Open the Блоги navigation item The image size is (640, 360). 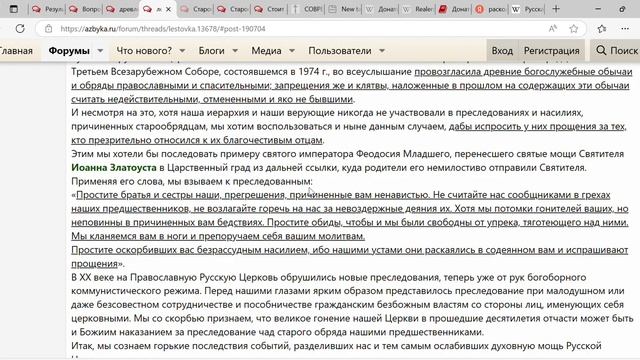[x=211, y=51]
